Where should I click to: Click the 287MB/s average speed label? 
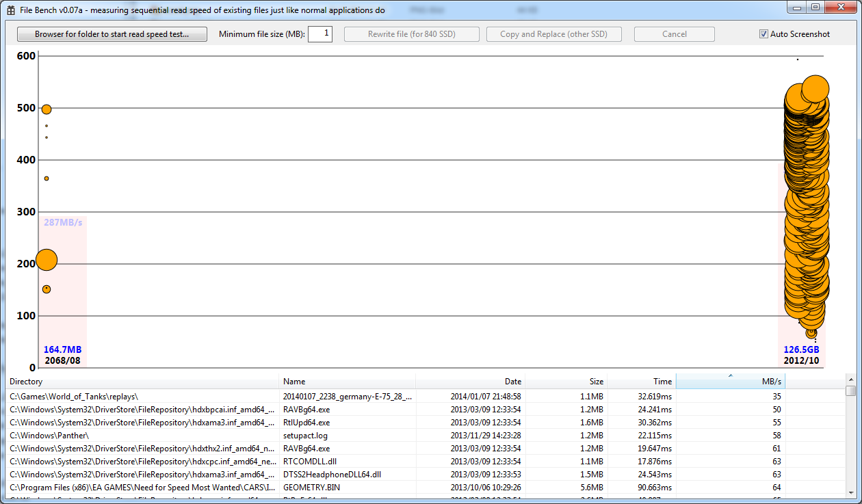[63, 222]
